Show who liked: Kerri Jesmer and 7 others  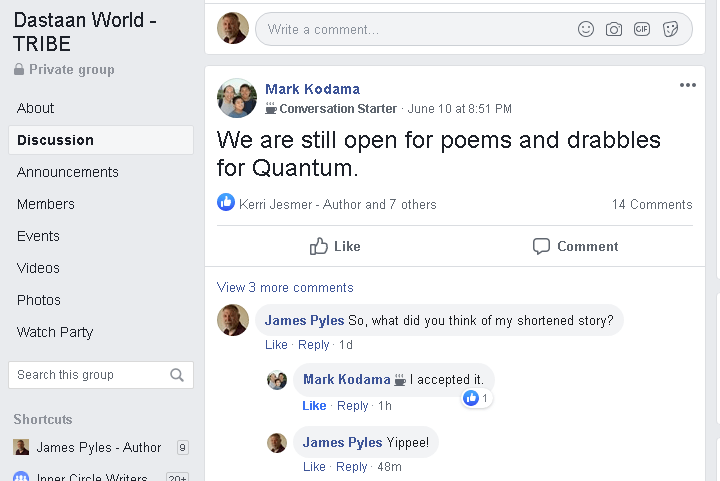[x=338, y=204]
